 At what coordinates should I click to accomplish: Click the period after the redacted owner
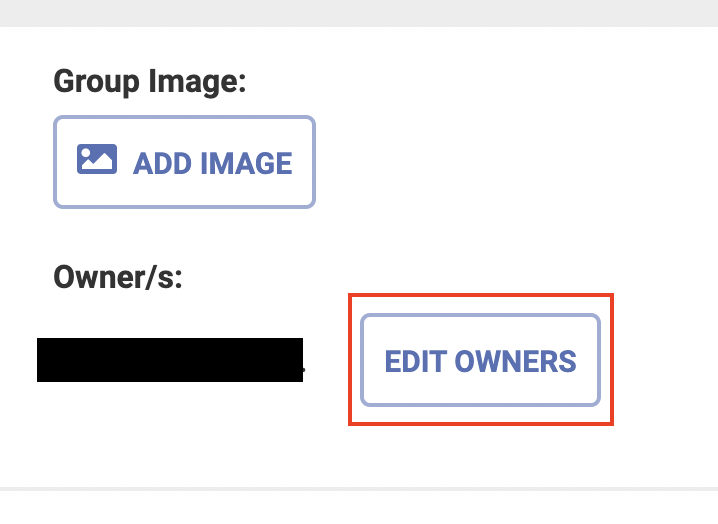pyautogui.click(x=304, y=369)
